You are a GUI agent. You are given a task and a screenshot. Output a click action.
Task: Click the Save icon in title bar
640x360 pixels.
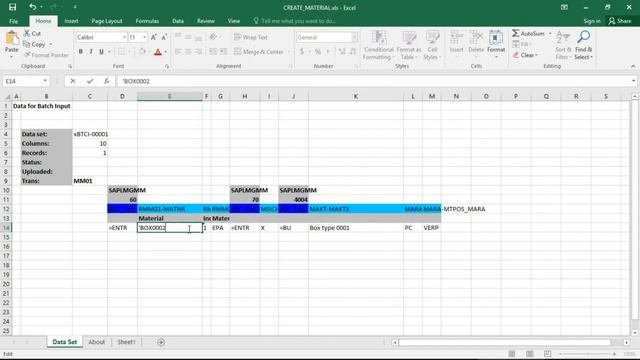point(12,7)
